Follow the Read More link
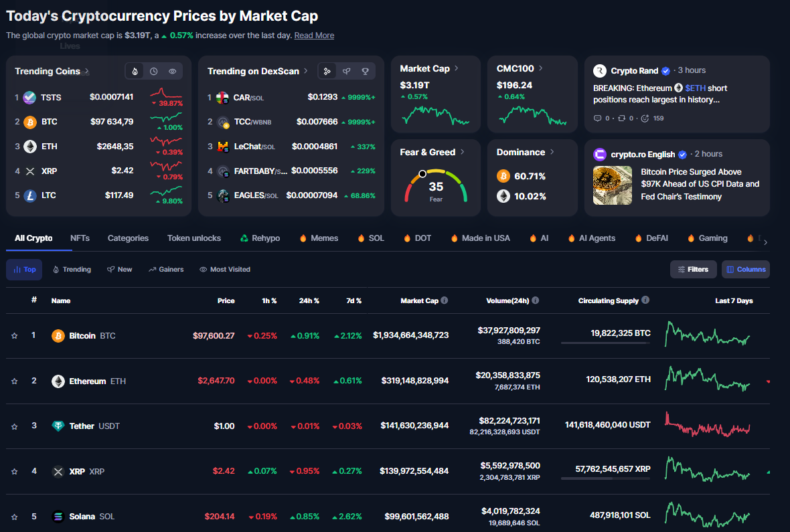This screenshot has width=790, height=532. 314,35
